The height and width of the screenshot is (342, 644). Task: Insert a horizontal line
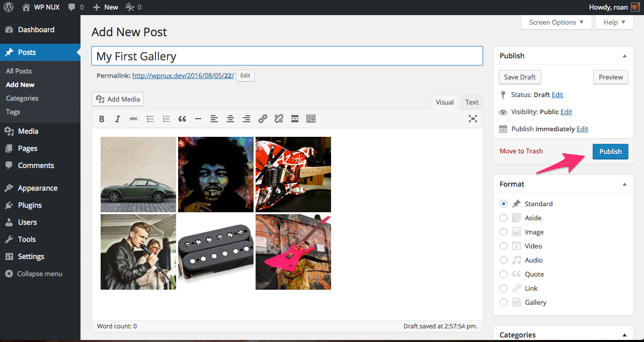(x=198, y=119)
